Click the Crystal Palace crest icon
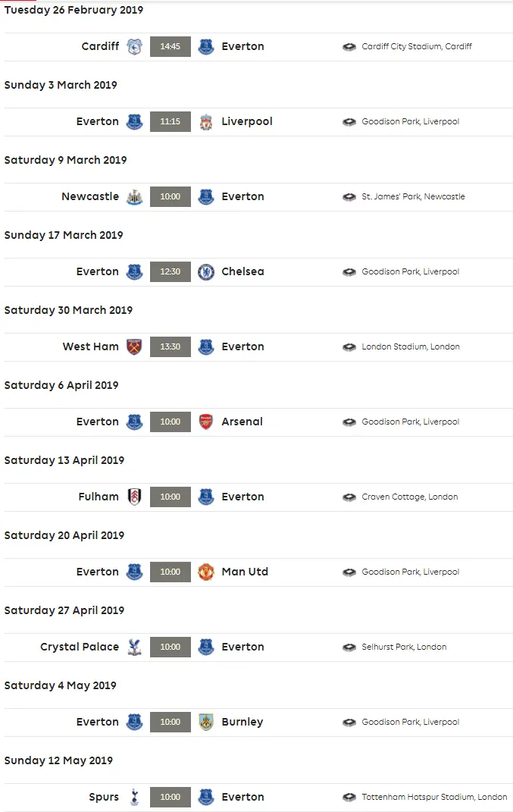This screenshot has width=513, height=812. 134,647
